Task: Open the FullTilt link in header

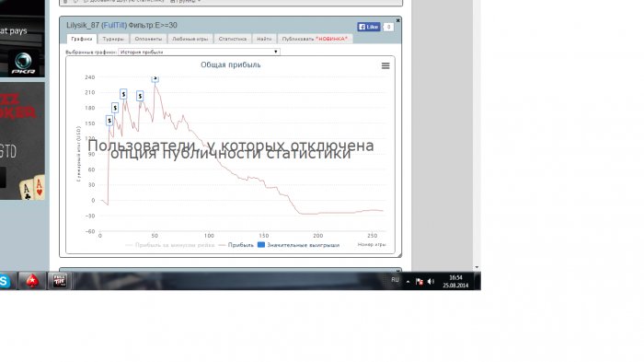Action: click(x=114, y=25)
